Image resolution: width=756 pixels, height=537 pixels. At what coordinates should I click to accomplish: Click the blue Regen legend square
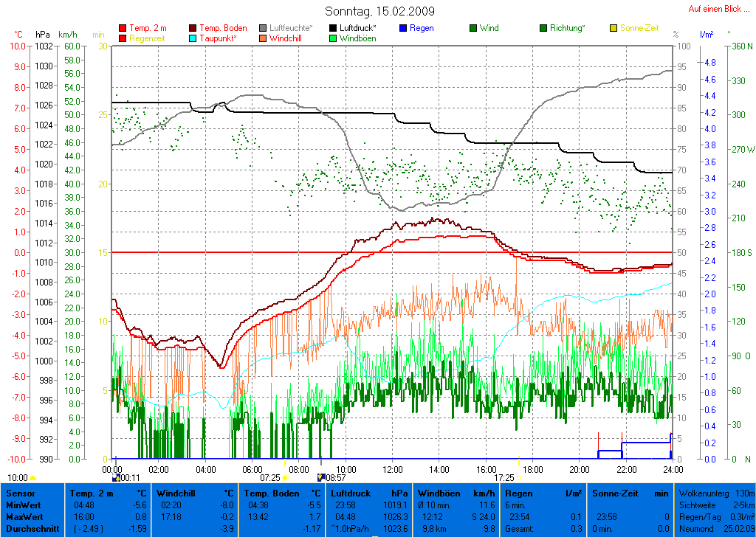(x=402, y=29)
